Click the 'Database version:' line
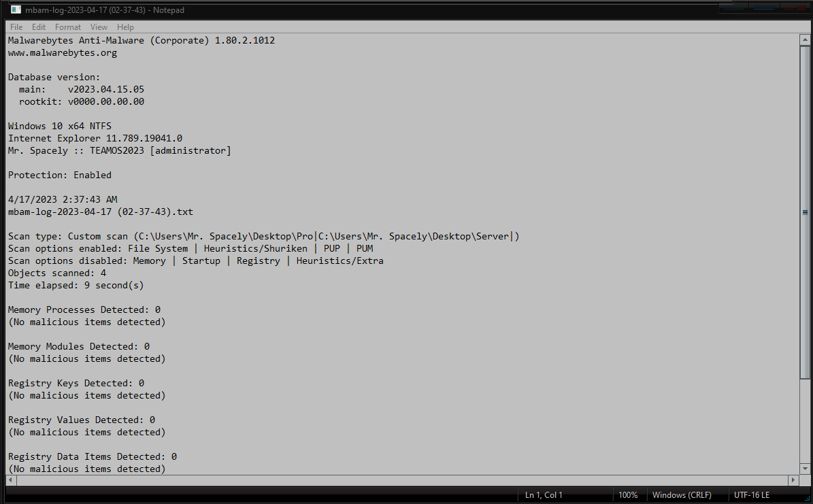The width and height of the screenshot is (813, 504). pos(54,78)
